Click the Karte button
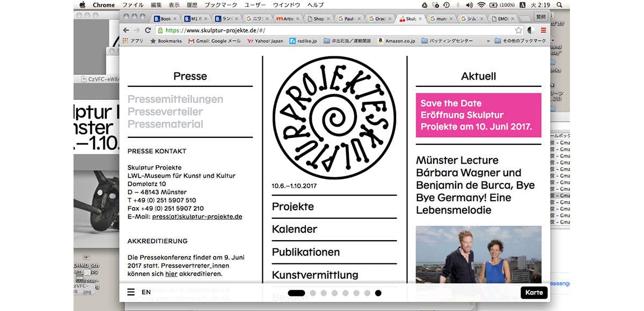Screen dimensions: 644x311 click(x=534, y=292)
